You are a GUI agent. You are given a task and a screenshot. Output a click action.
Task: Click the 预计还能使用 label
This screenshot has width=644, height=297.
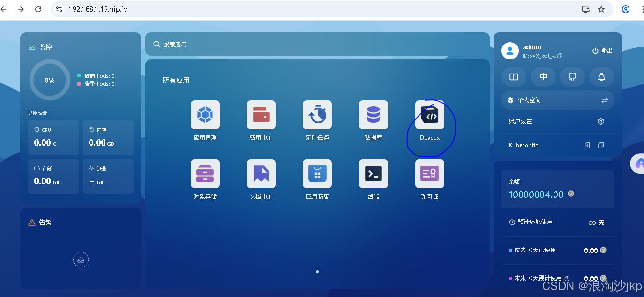point(535,222)
